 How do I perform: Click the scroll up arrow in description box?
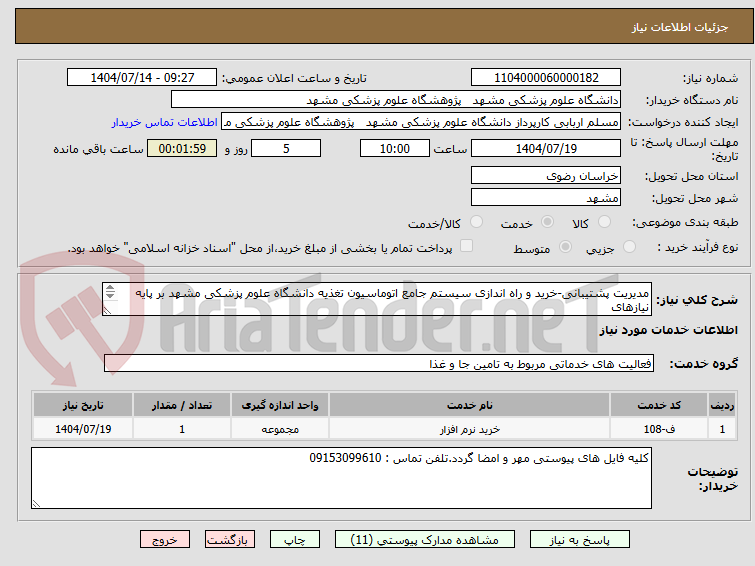(110, 288)
